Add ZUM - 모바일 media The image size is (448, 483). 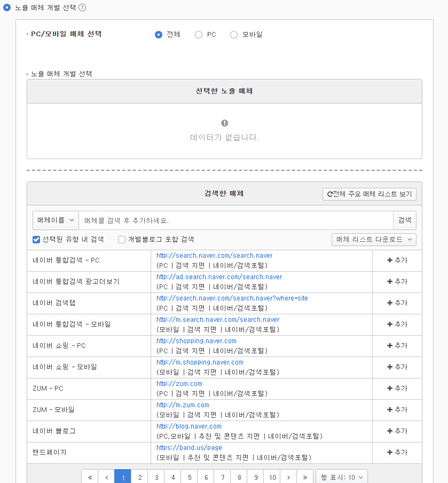397,409
